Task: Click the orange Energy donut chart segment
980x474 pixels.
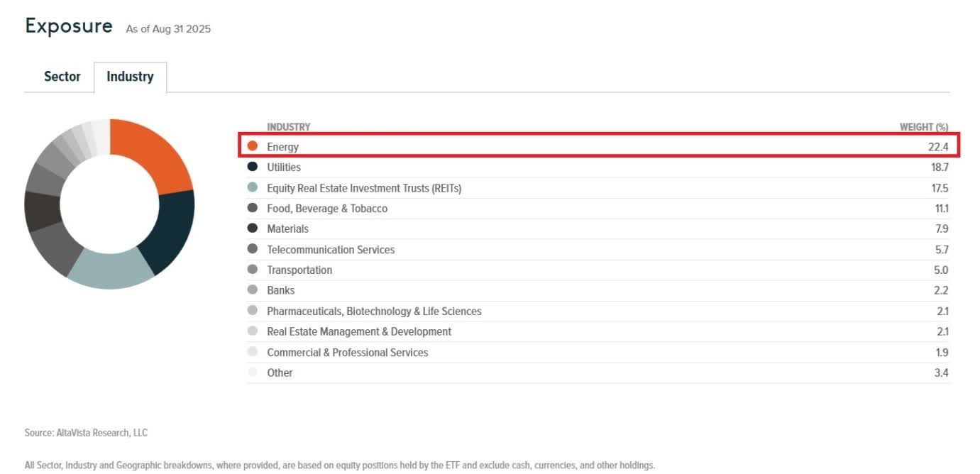Action: (x=154, y=154)
